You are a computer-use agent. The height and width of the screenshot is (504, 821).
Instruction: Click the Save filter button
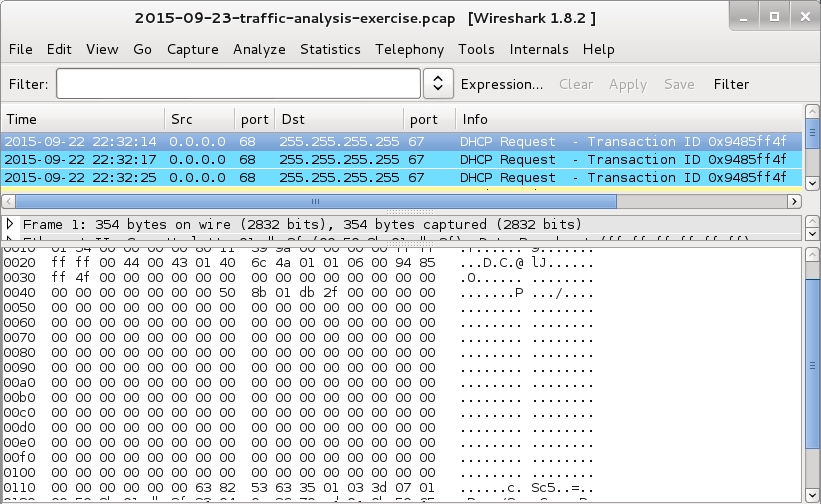coord(679,84)
